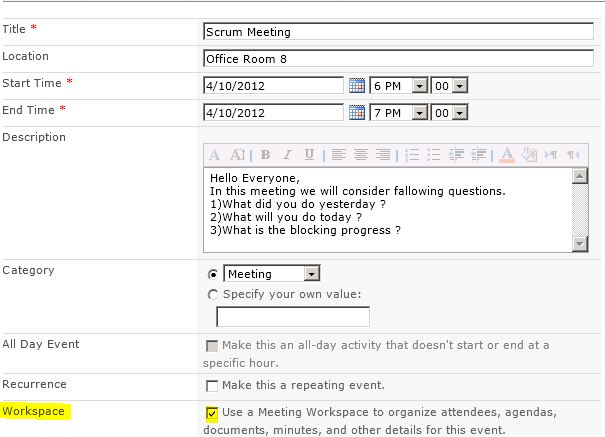This screenshot has width=605, height=437.
Task: Click the Location text field
Action: (x=398, y=59)
